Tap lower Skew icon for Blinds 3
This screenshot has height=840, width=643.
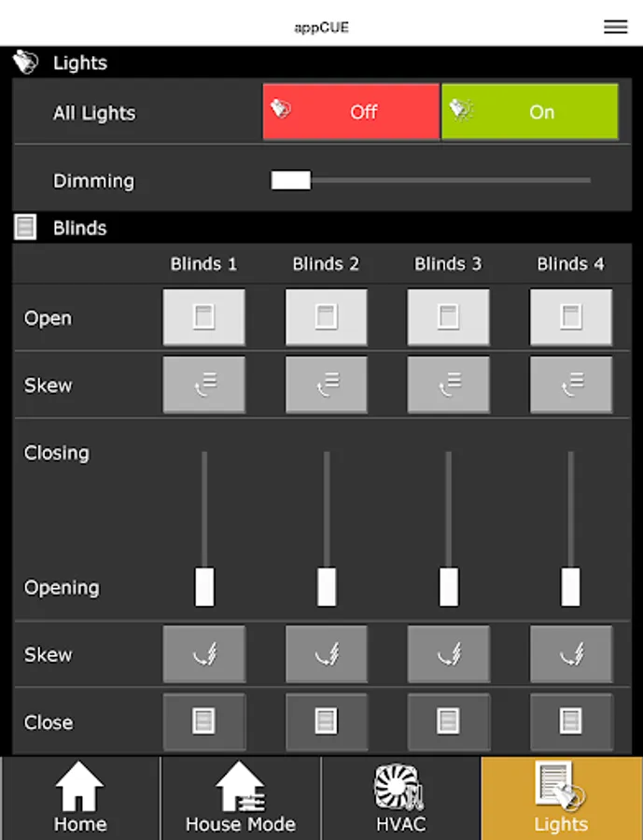pyautogui.click(x=448, y=654)
